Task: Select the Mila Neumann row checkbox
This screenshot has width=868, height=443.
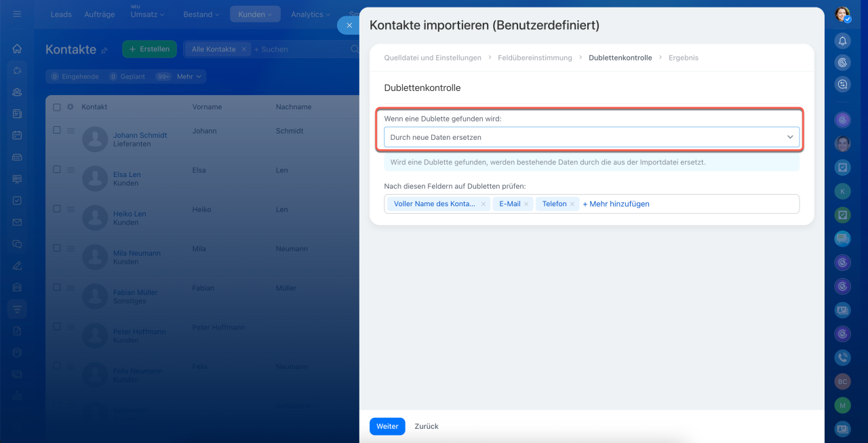Action: coord(57,248)
